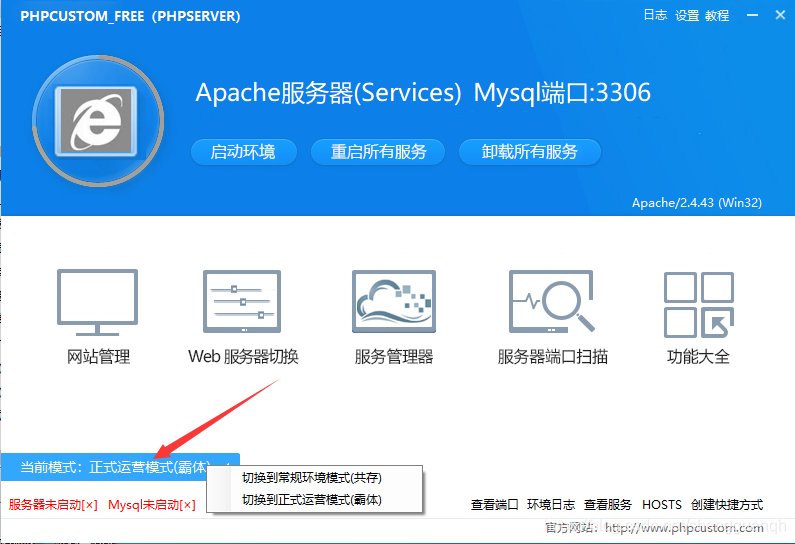Click the 网站管理 label
The height and width of the screenshot is (544, 795).
(x=98, y=356)
